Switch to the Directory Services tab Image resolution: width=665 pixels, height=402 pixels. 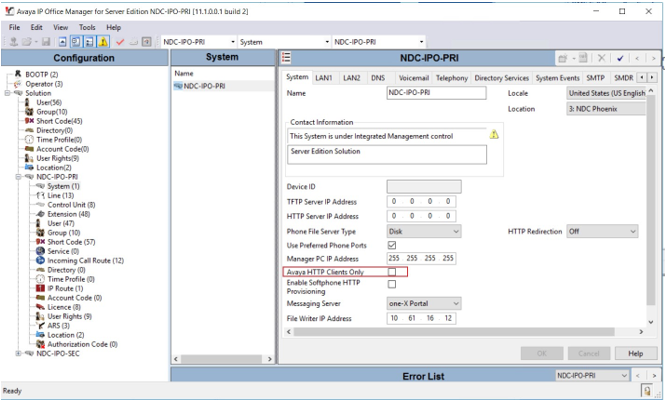(501, 78)
